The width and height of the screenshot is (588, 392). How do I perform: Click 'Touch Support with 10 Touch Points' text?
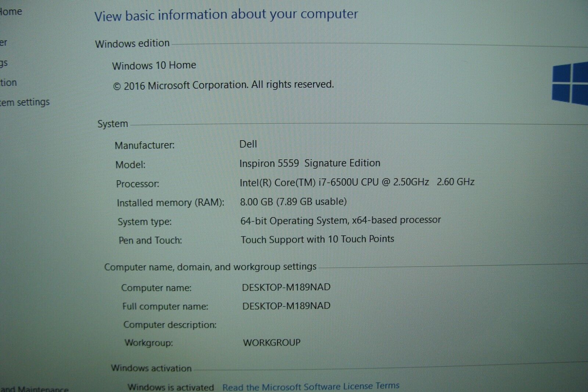click(x=318, y=239)
